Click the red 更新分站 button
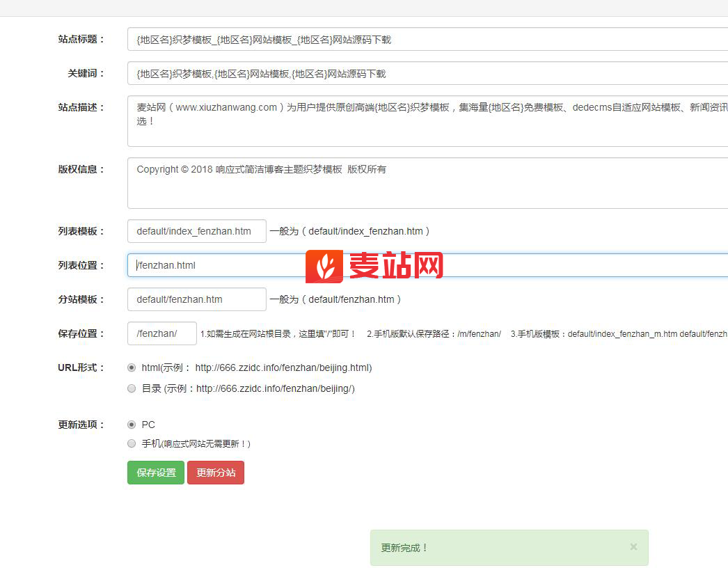Image resolution: width=728 pixels, height=577 pixels. [216, 473]
